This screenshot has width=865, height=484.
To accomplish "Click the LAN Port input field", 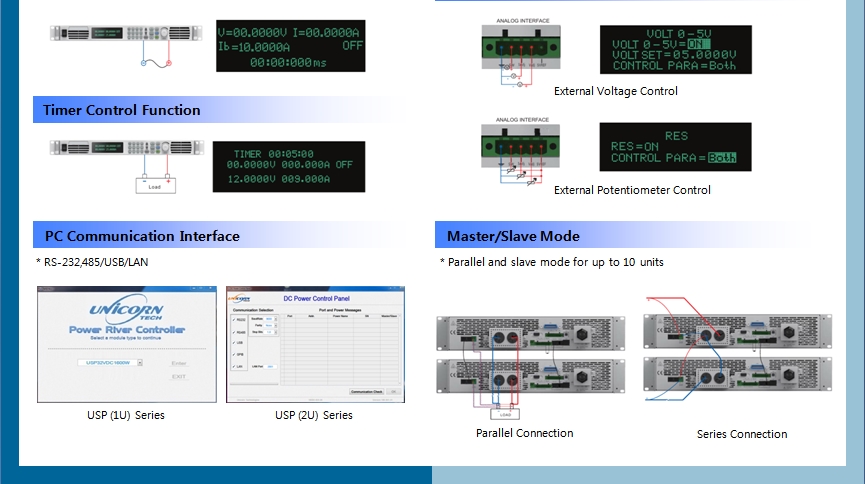I will coord(270,366).
